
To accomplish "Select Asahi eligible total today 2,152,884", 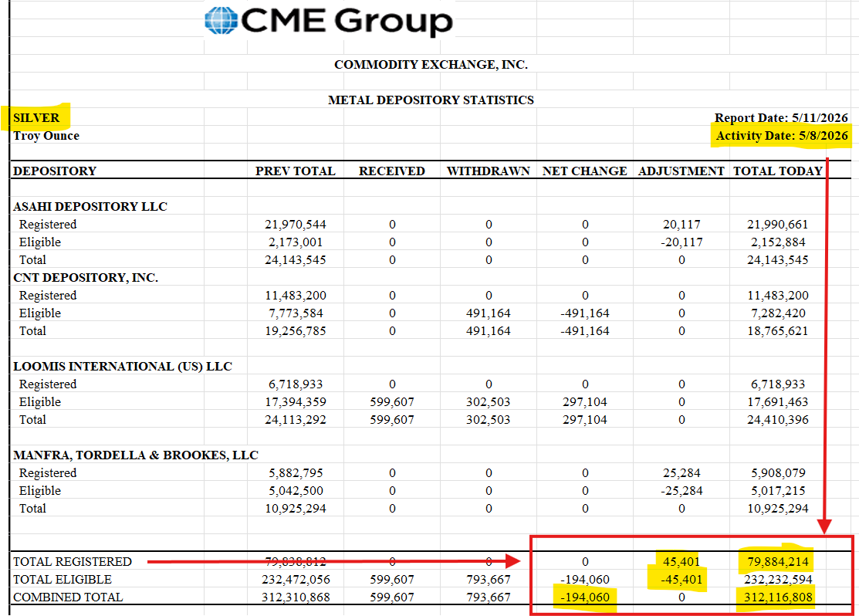I will [777, 242].
